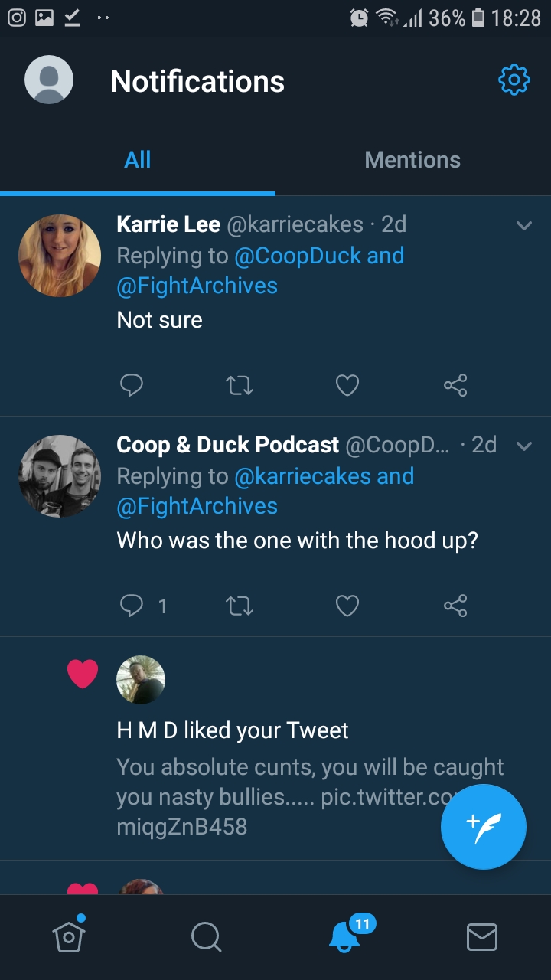The width and height of the screenshot is (551, 980).
Task: Reply to Coop & Duck Podcast tweet
Action: (x=132, y=606)
